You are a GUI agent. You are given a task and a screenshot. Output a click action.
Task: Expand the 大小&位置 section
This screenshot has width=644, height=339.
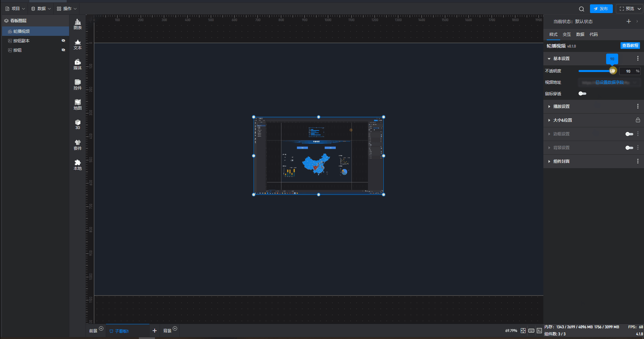[562, 120]
